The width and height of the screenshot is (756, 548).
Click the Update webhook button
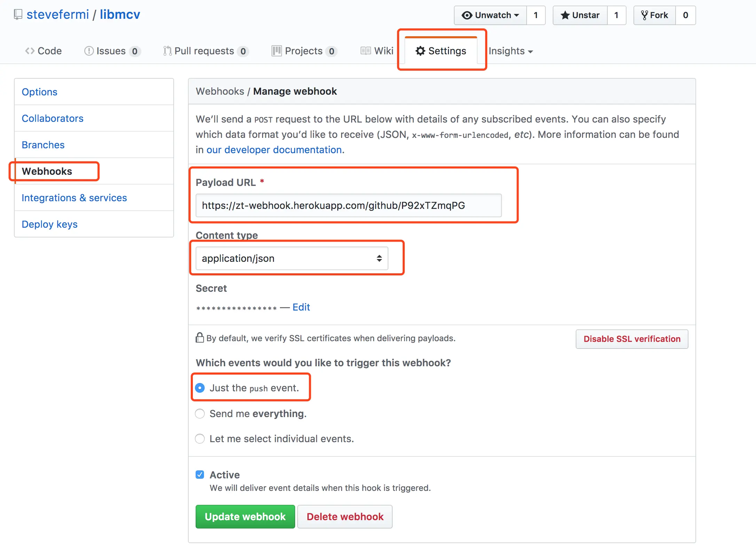(245, 517)
